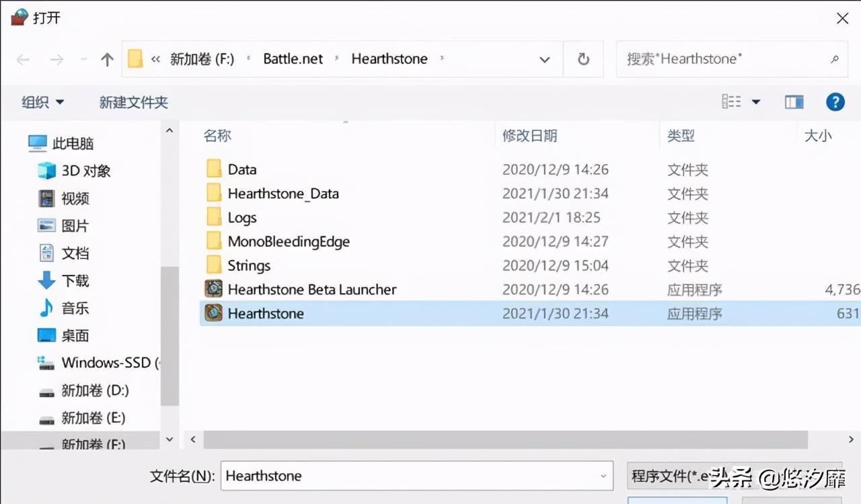The width and height of the screenshot is (861, 504).
Task: Click the date 2021/2/1 18:25
Action: (x=552, y=218)
